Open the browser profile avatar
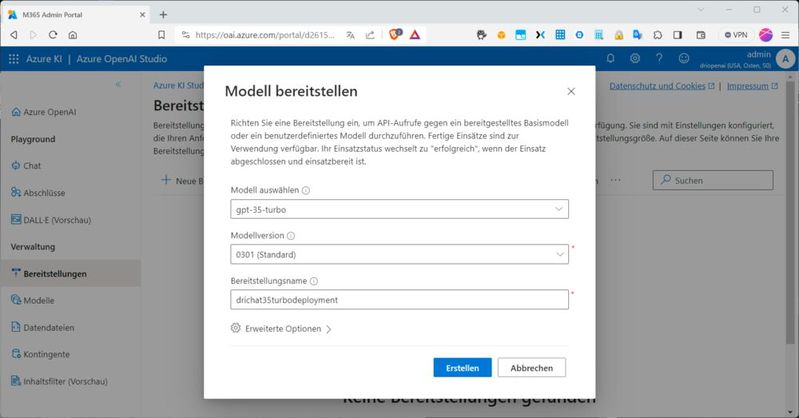799x418 pixels. click(766, 35)
